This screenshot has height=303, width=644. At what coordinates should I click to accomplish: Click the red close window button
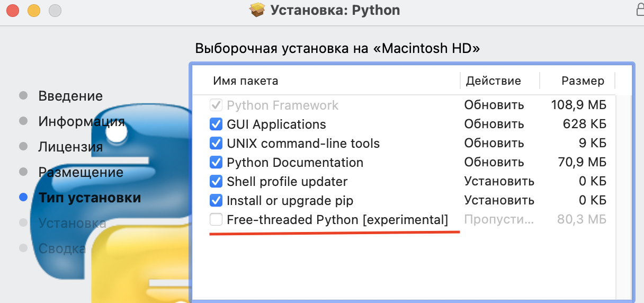13,10
